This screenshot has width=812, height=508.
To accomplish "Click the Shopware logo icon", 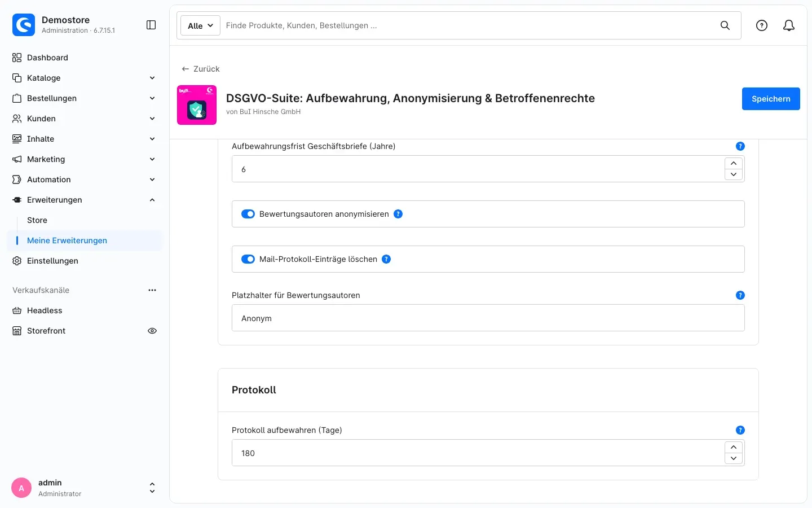I will pyautogui.click(x=24, y=25).
